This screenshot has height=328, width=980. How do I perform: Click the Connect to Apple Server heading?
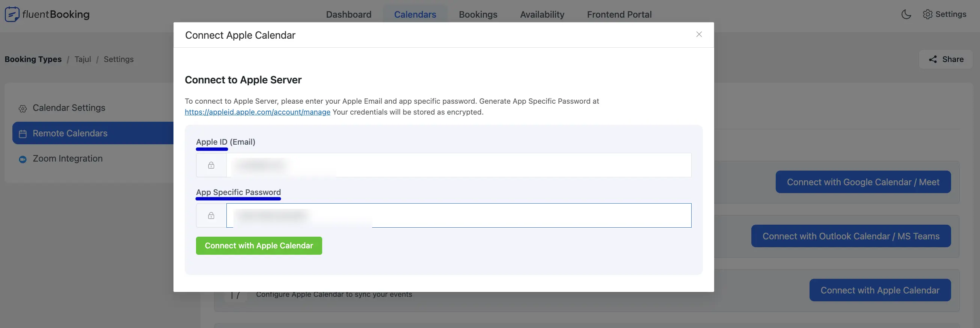click(243, 80)
